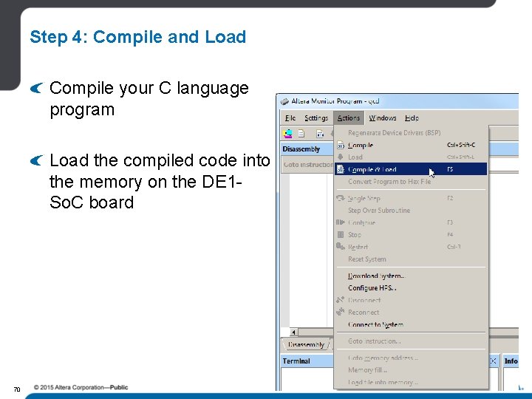Click the Compile menu item icon
The image size is (532, 399).
pos(341,146)
